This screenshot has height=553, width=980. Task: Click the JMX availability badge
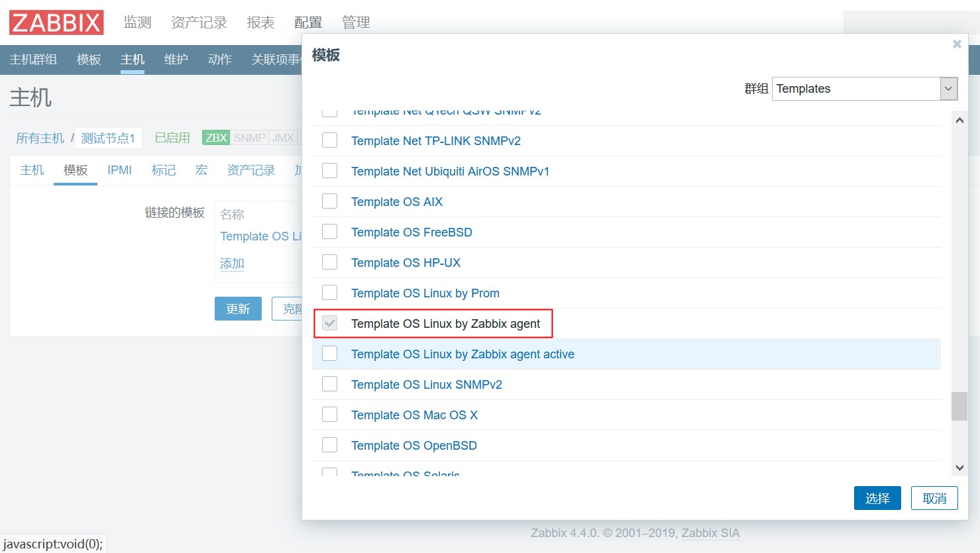click(283, 138)
